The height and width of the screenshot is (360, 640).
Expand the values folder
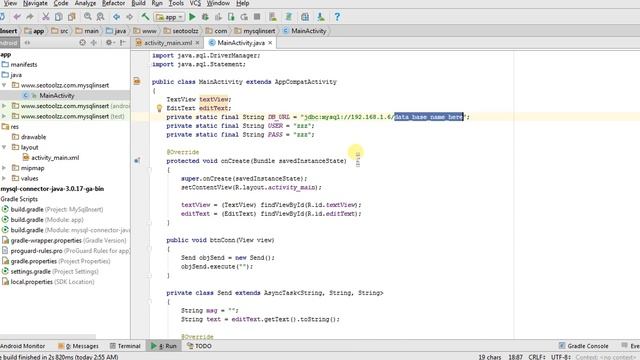point(4,178)
